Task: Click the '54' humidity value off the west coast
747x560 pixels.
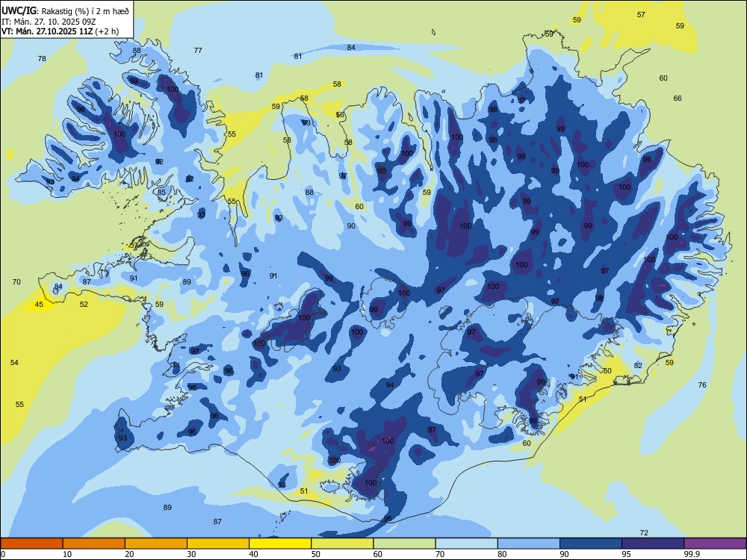Action: click(14, 362)
